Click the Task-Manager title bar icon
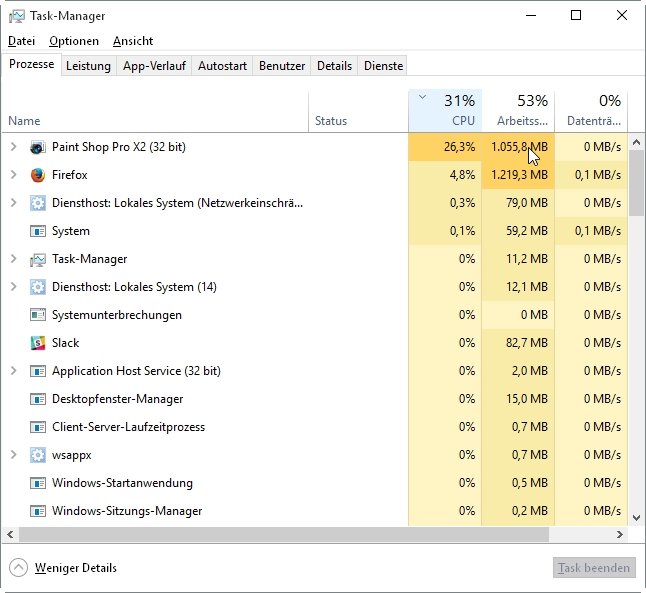 coord(16,16)
